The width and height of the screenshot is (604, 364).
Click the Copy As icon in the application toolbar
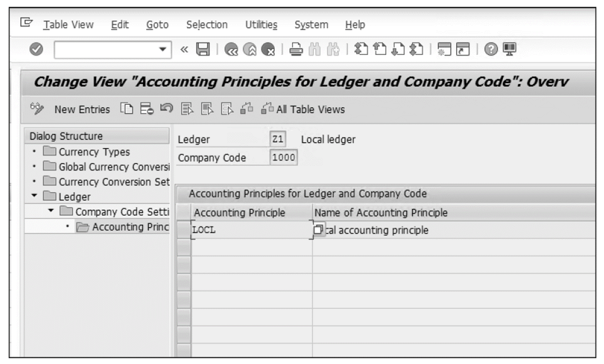coord(126,109)
